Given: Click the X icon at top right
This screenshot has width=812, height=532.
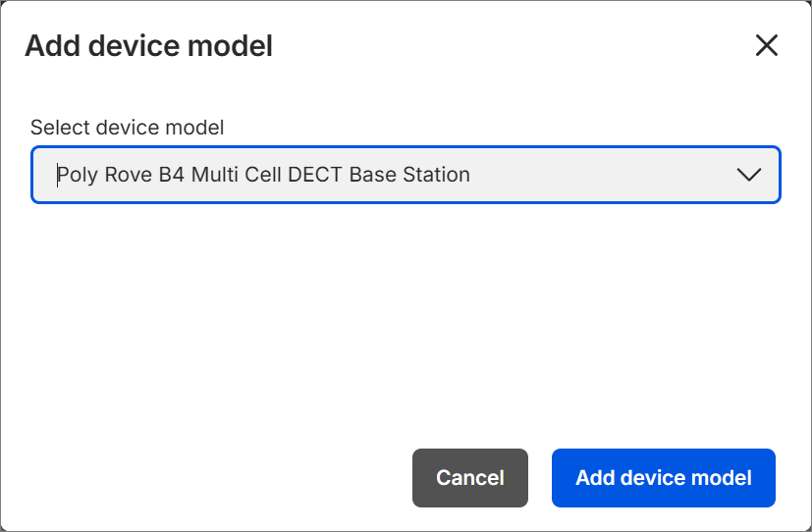Looking at the screenshot, I should (x=766, y=45).
